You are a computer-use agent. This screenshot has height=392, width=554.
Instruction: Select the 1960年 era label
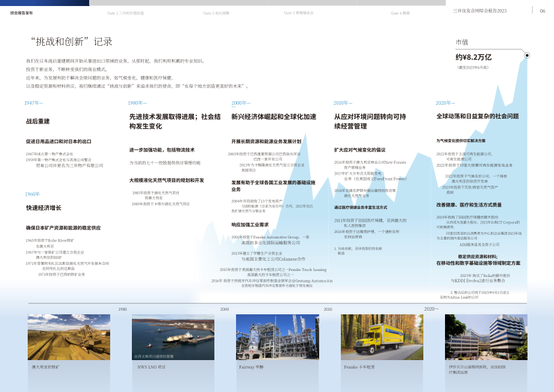tap(33, 194)
